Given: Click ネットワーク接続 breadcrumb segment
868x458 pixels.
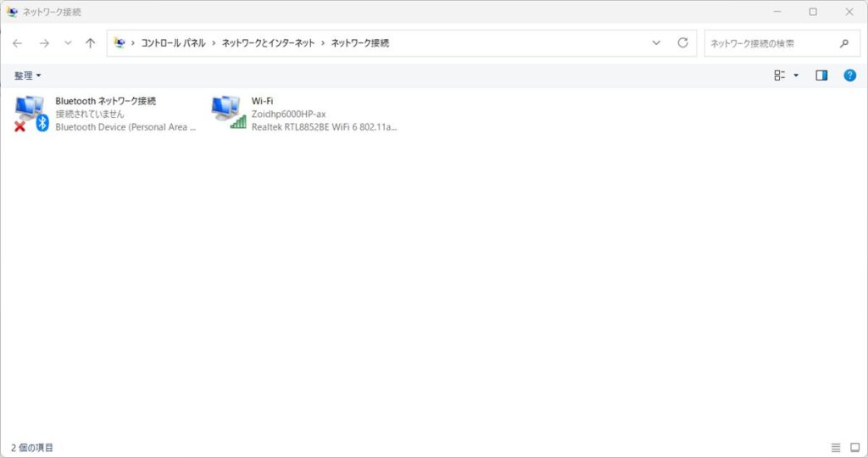Looking at the screenshot, I should pos(360,43).
